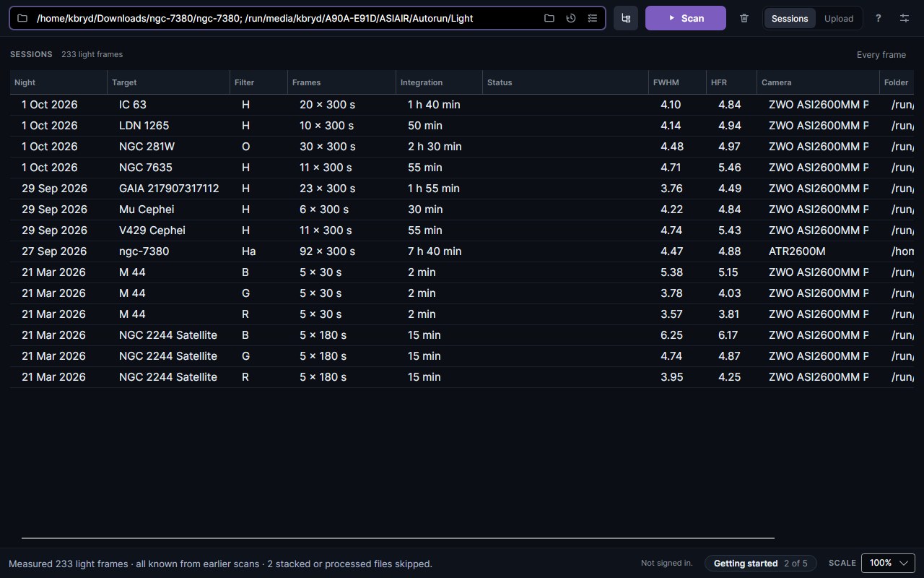
Task: Open the Scale 100% dropdown
Action: (888, 563)
